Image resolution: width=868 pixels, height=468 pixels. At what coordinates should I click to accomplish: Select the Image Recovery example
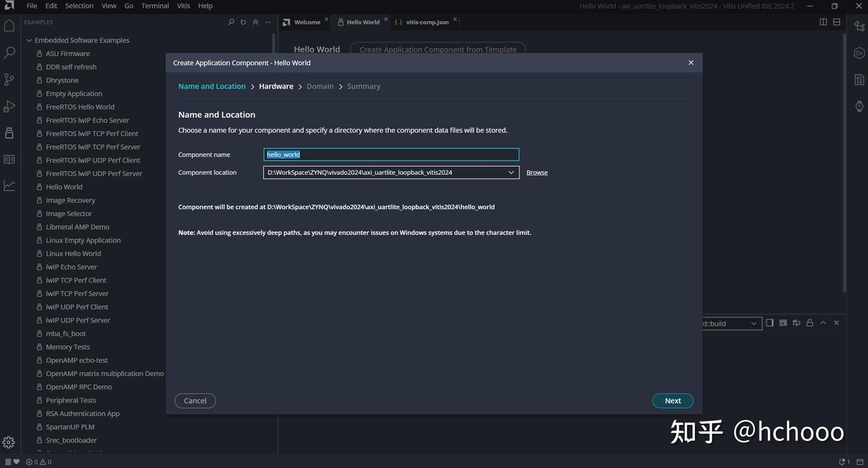[x=71, y=200]
